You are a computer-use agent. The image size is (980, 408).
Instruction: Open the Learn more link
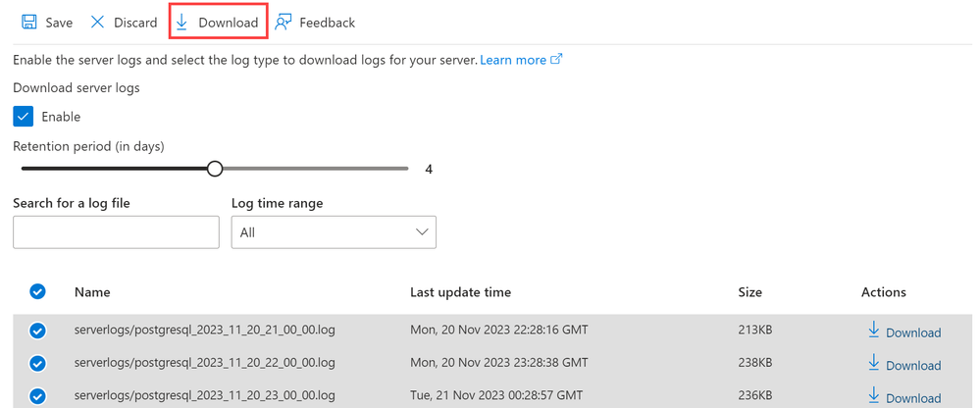[x=513, y=60]
